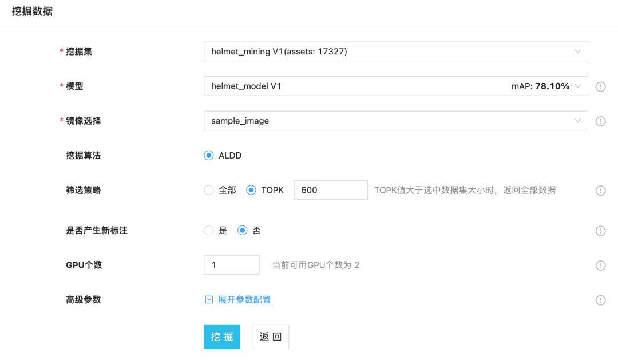Choose 是 for generating new annotations
The height and width of the screenshot is (364, 618).
209,231
